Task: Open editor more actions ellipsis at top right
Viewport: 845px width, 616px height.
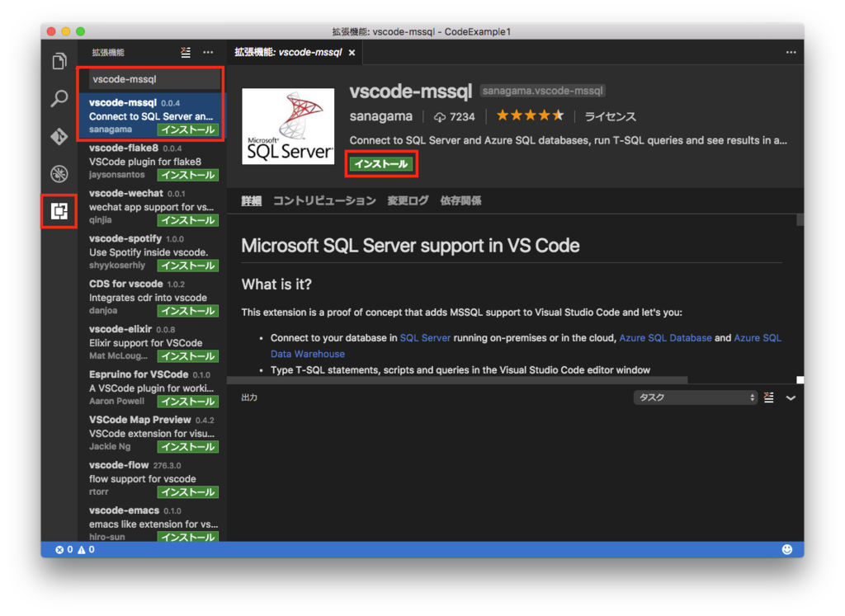Action: tap(791, 52)
